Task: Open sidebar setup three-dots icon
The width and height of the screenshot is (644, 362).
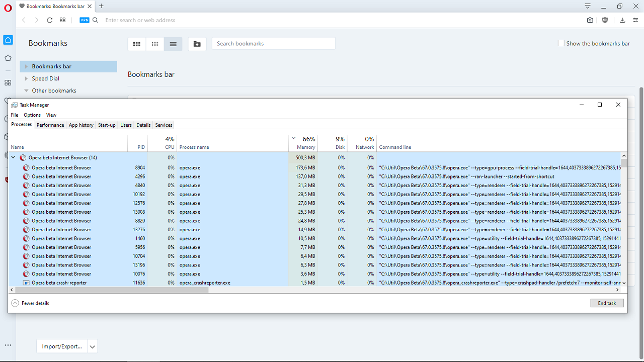Action: tap(8, 345)
